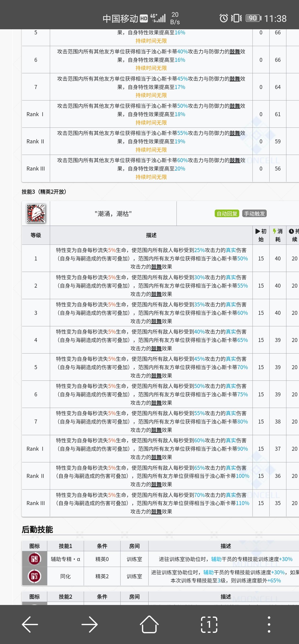Tap the "潮涌，潮枯" skill name
This screenshot has height=644, width=299.
[x=113, y=214]
